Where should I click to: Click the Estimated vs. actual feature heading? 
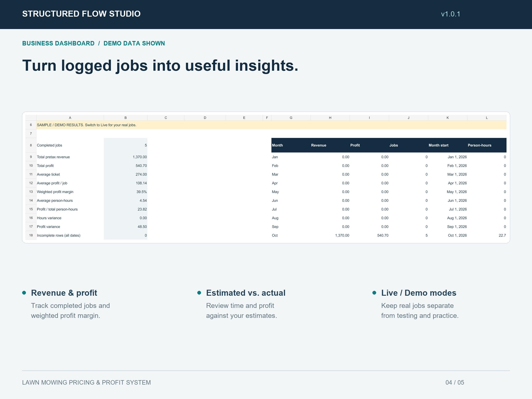(x=246, y=293)
